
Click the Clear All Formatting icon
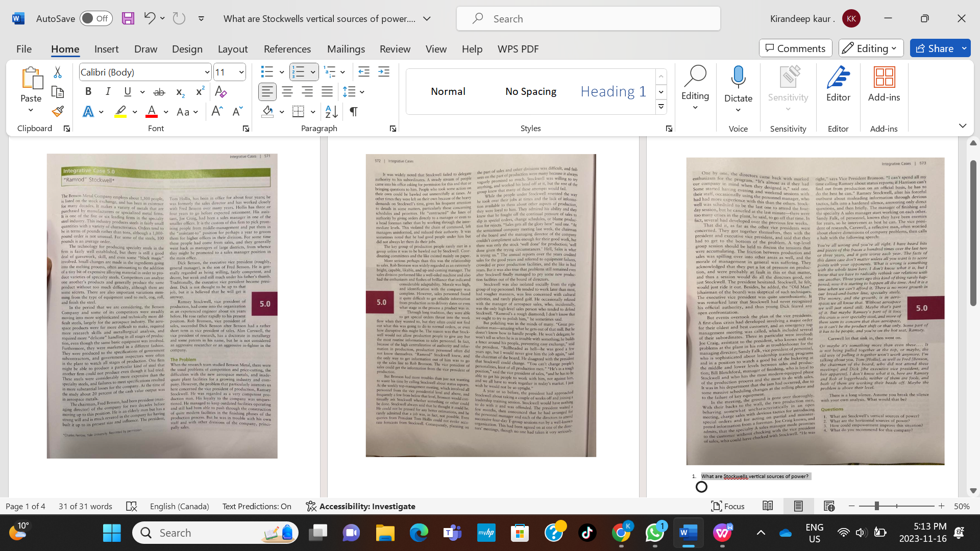(x=220, y=92)
